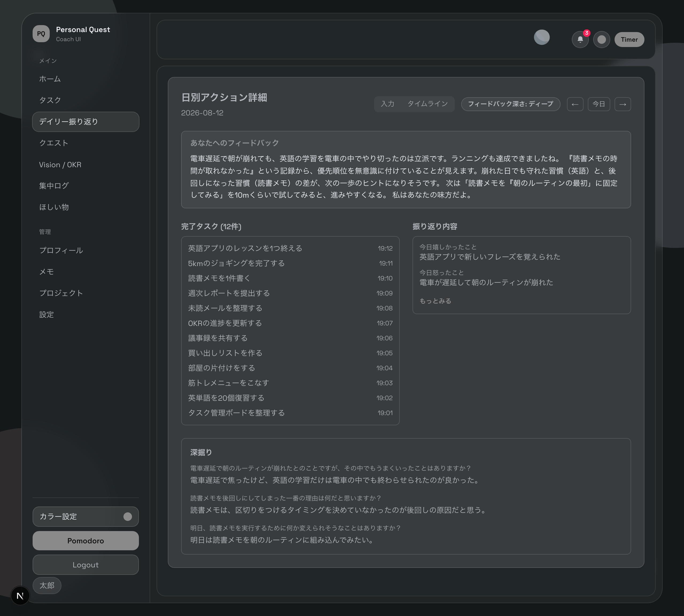Click the フィードバック深さ: ディープ pill
This screenshot has height=616, width=684.
(510, 104)
